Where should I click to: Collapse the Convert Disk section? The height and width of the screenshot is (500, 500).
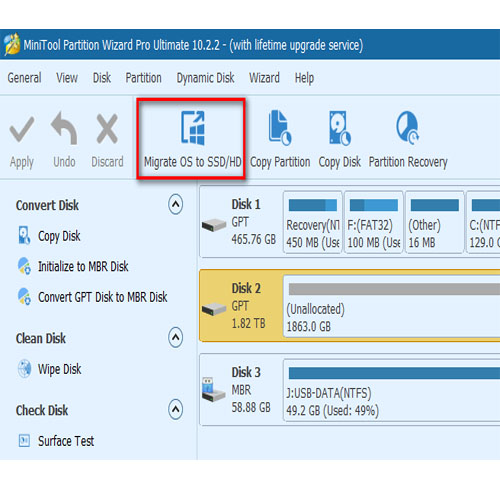click(x=175, y=204)
